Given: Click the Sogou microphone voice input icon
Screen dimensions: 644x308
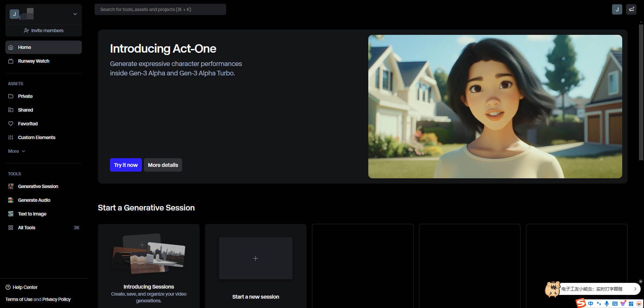Looking at the screenshot, I should click(x=607, y=304).
